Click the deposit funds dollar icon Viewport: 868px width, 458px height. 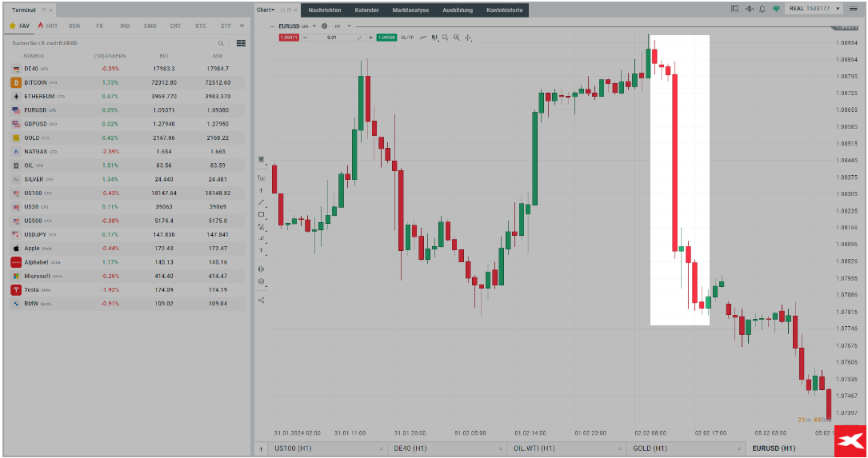point(749,9)
